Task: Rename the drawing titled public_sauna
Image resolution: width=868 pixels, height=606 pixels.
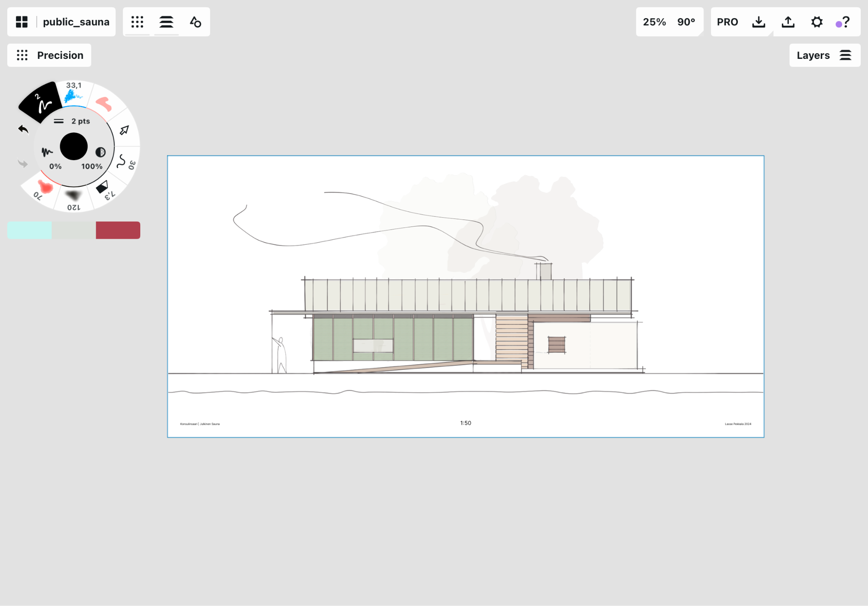Action: [76, 22]
